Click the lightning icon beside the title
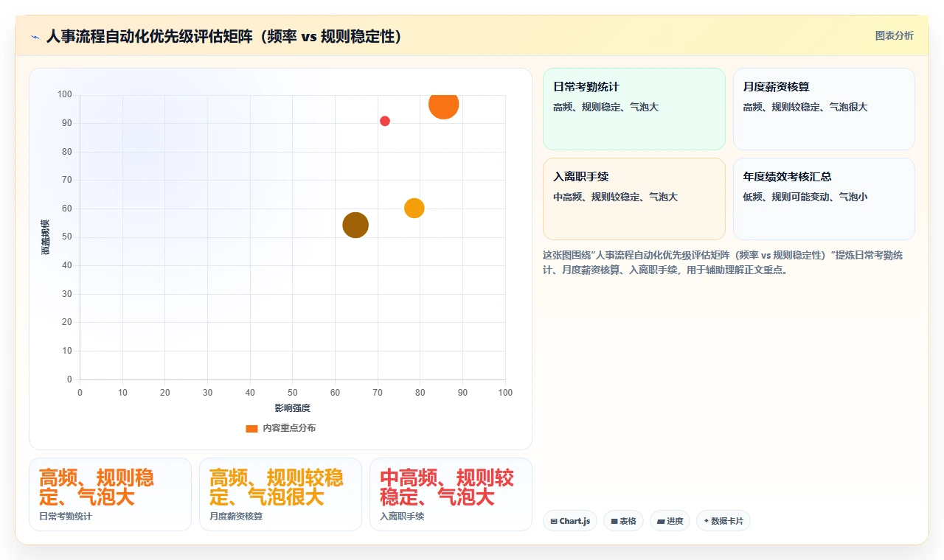 click(x=35, y=36)
